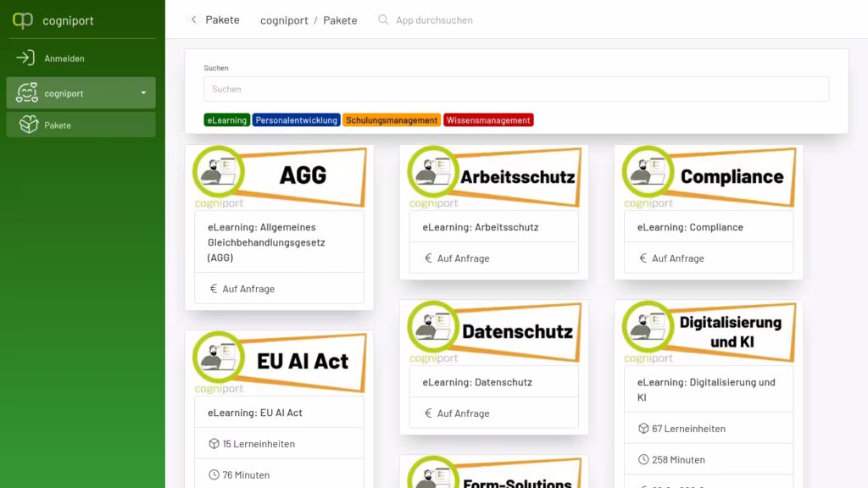Image resolution: width=868 pixels, height=488 pixels.
Task: Select the red Wissensmanagement filter tag
Action: [x=489, y=120]
